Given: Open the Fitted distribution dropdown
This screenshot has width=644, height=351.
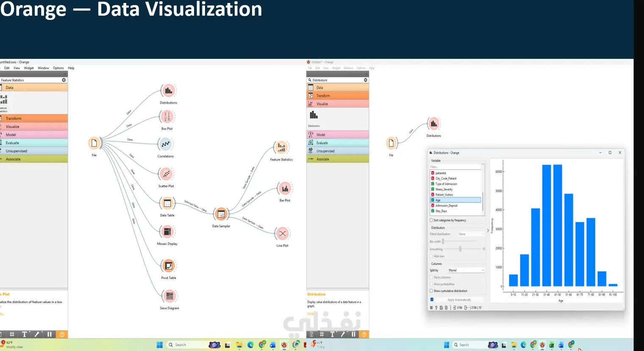Looking at the screenshot, I should 471,234.
